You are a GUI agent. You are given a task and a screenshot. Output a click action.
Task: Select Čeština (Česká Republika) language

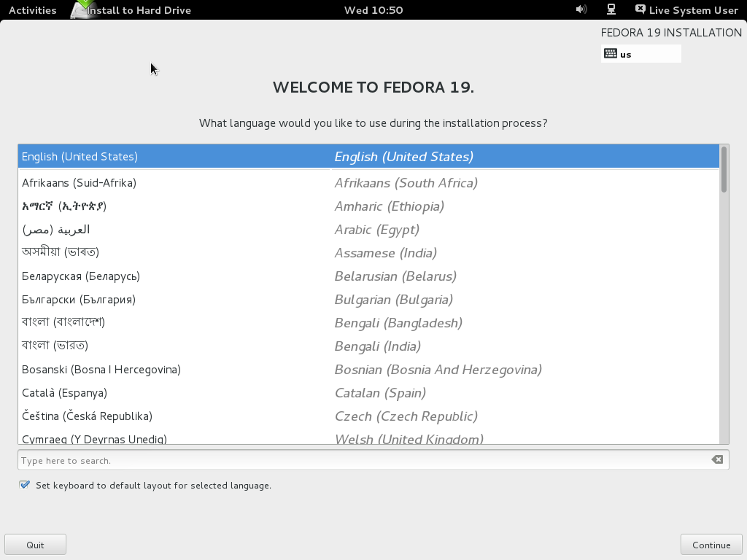click(x=219, y=416)
